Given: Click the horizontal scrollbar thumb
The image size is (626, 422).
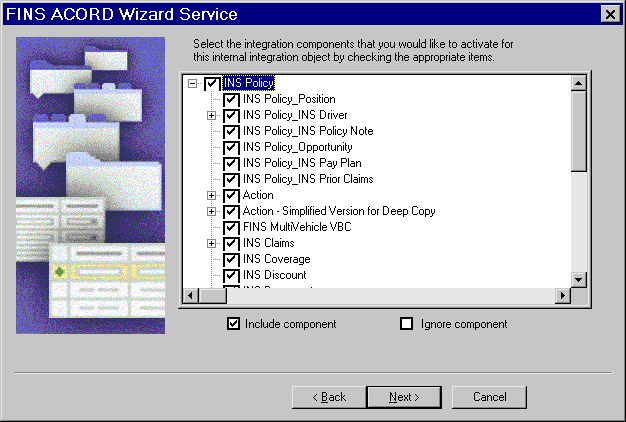Looking at the screenshot, I should coord(213,295).
